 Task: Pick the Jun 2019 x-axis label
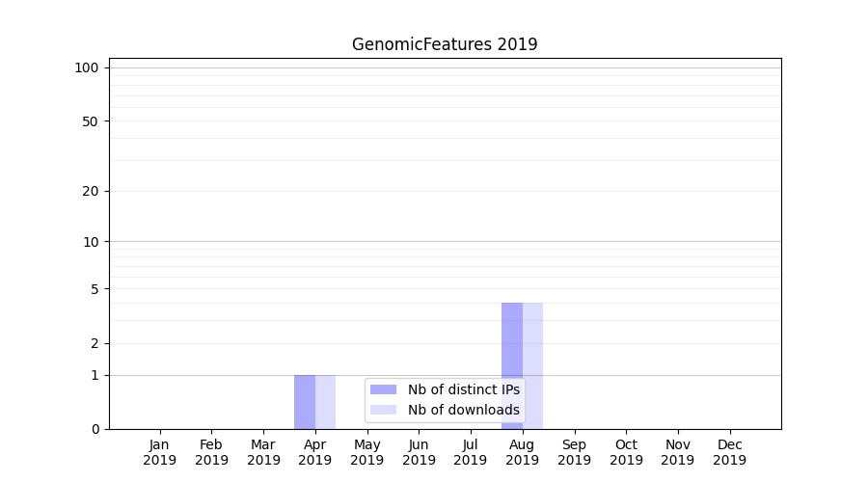coord(419,452)
